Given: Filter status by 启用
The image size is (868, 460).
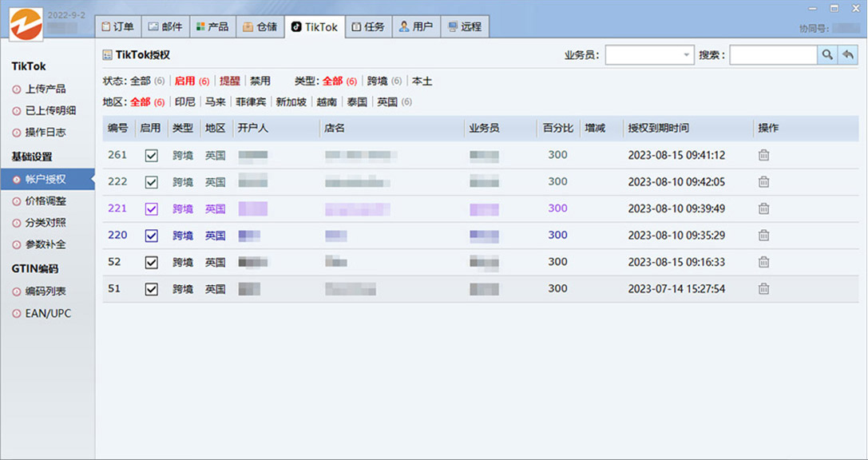Looking at the screenshot, I should [185, 81].
